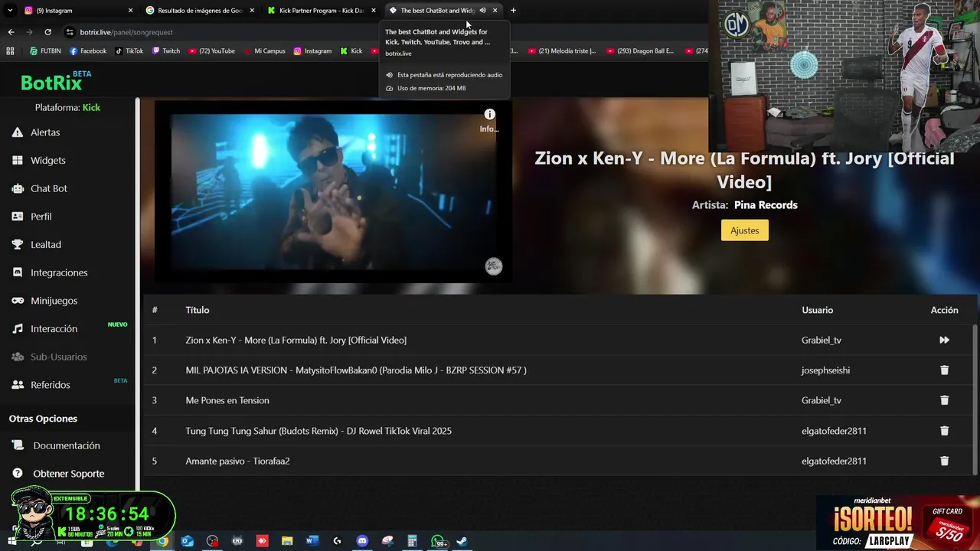This screenshot has width=980, height=551.
Task: Delete Tung Tung Tung Sahur song
Action: click(x=944, y=431)
